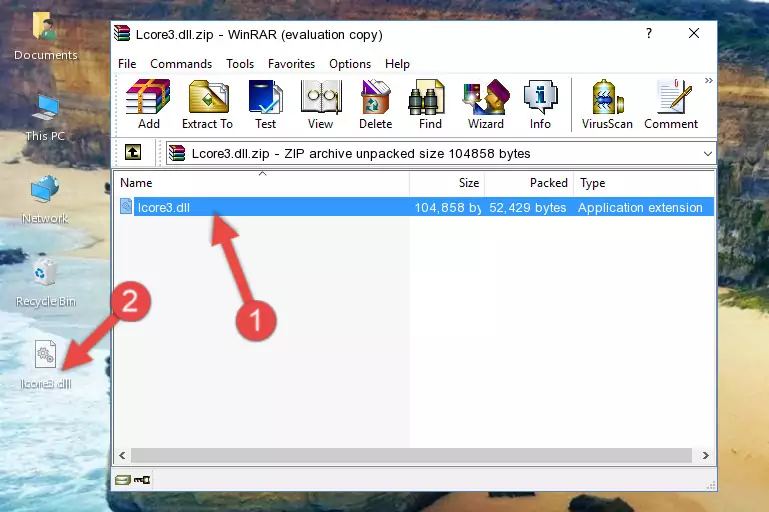Image resolution: width=769 pixels, height=512 pixels.
Task: Click the 52,429 bytes packed cell
Action: 528,207
